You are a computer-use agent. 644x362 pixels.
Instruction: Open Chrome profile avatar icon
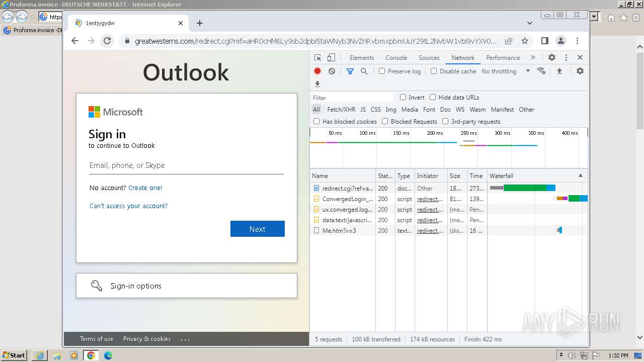click(x=561, y=41)
